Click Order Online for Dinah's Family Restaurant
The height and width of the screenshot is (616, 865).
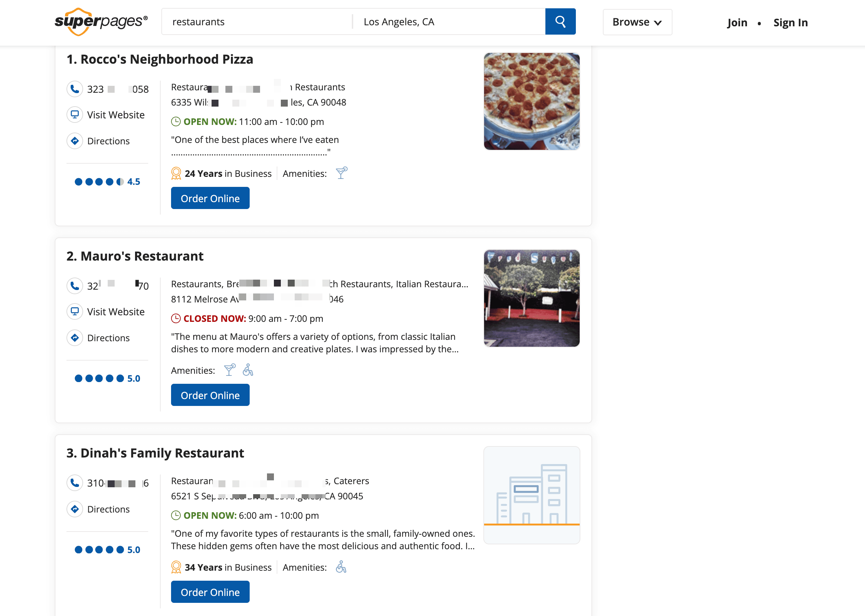[x=210, y=592]
